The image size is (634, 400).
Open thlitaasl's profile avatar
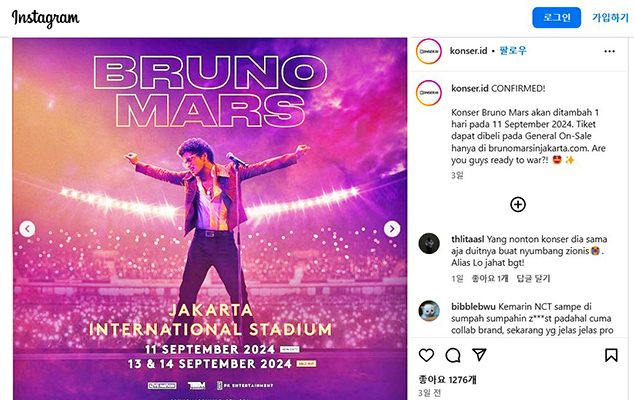tap(429, 243)
